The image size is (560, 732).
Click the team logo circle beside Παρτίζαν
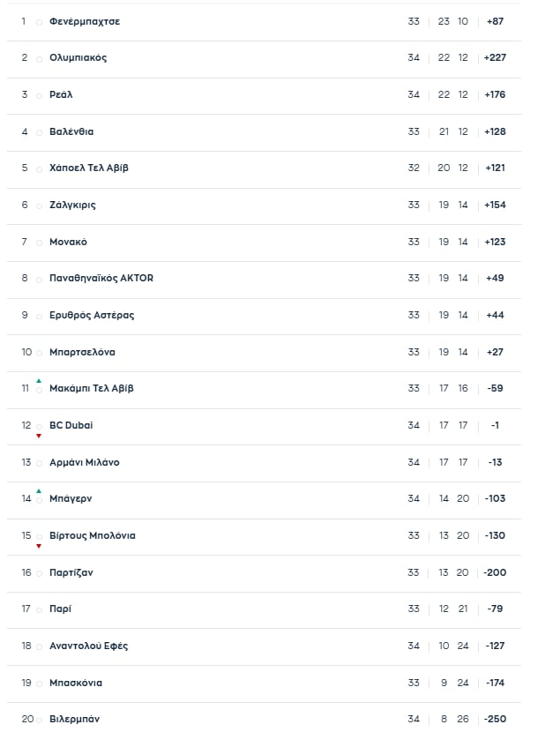pos(39,574)
